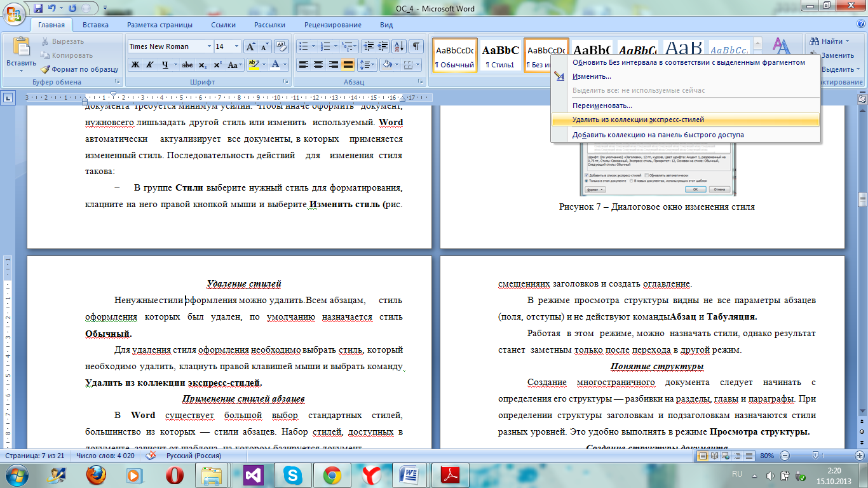Click the Change Styles large A icon
This screenshot has width=868, height=488.
(x=781, y=48)
